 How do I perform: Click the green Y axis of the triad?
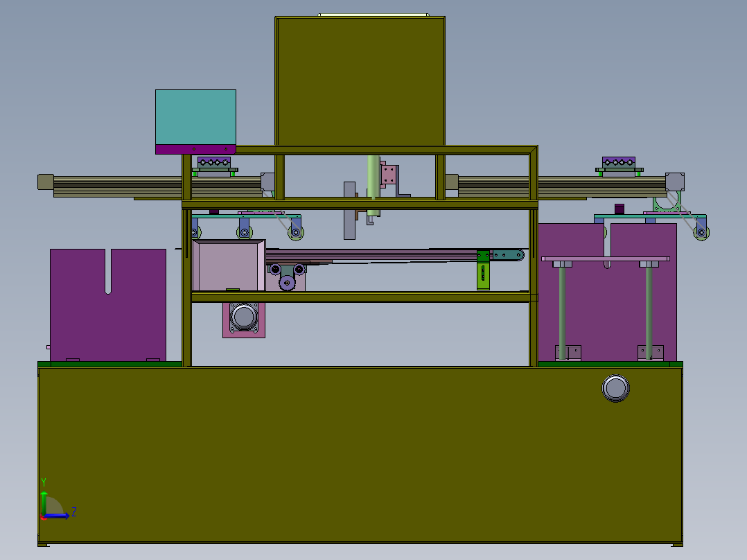click(44, 503)
